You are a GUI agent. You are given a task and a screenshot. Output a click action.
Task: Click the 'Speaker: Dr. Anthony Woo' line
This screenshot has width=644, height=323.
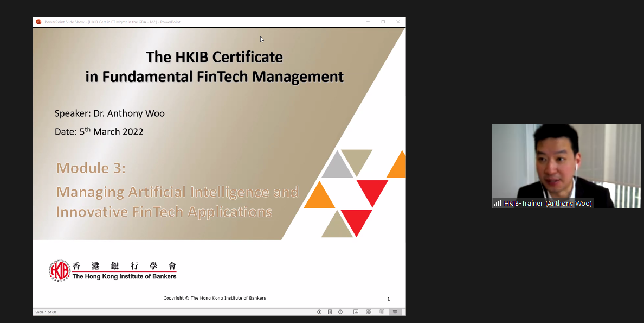(x=110, y=113)
